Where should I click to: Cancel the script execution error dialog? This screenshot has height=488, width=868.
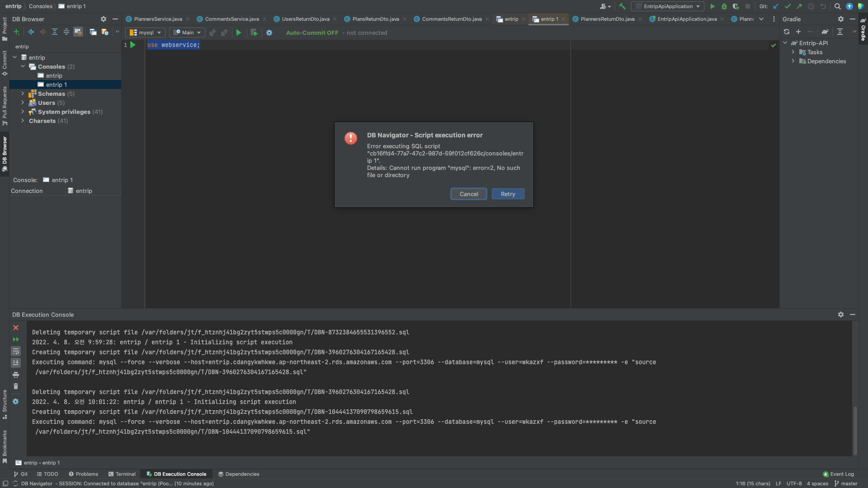[x=469, y=194]
